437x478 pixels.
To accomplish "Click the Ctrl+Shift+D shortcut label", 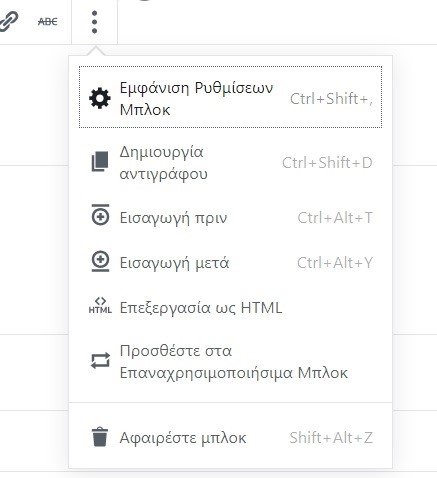I will pyautogui.click(x=327, y=163).
